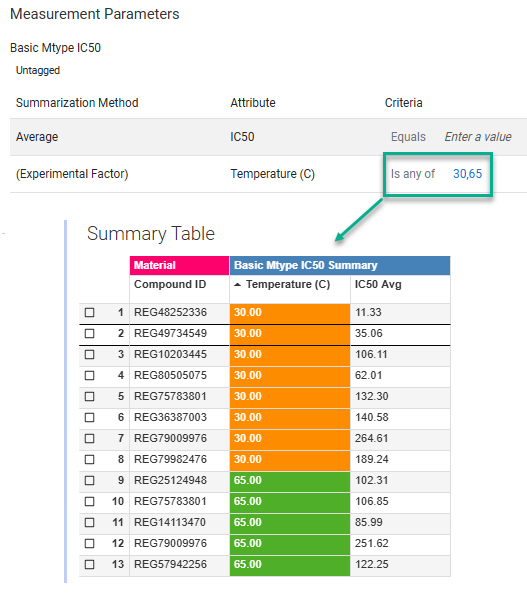Click the Untagged label
The height and width of the screenshot is (597, 527).
(38, 70)
